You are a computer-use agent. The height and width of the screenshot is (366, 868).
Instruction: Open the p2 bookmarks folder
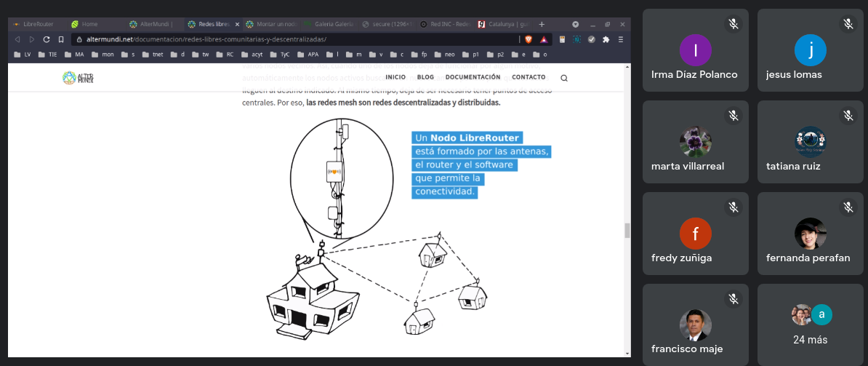click(x=496, y=55)
